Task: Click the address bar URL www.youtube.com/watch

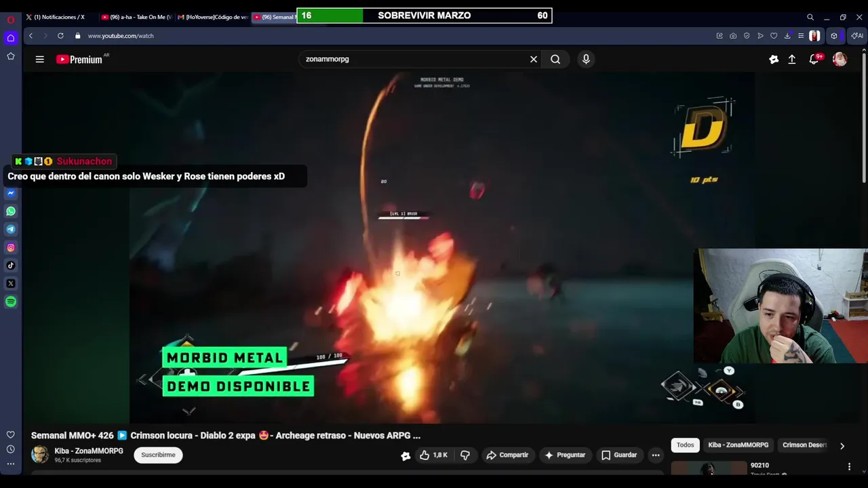Action: pyautogui.click(x=121, y=36)
